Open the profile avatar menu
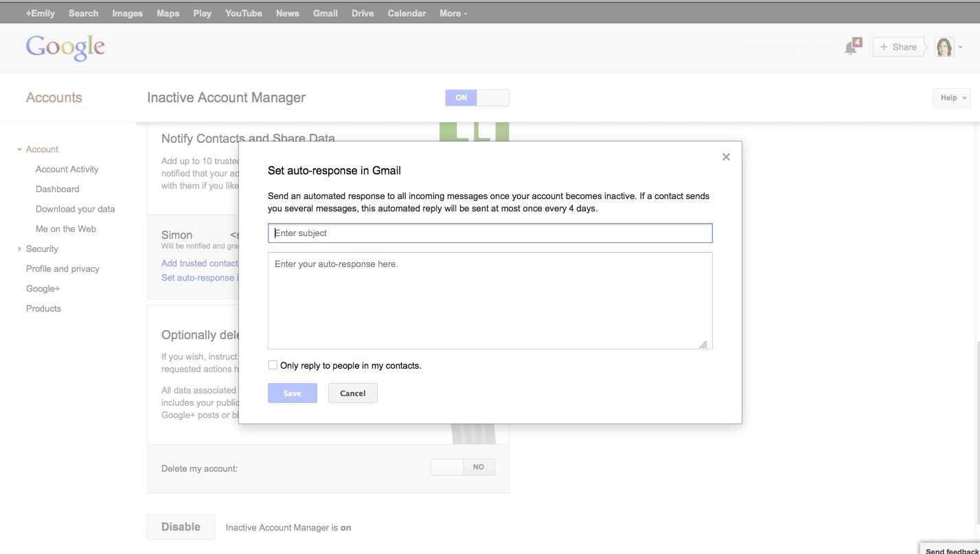Viewport: 980px width, 554px height. (x=948, y=47)
